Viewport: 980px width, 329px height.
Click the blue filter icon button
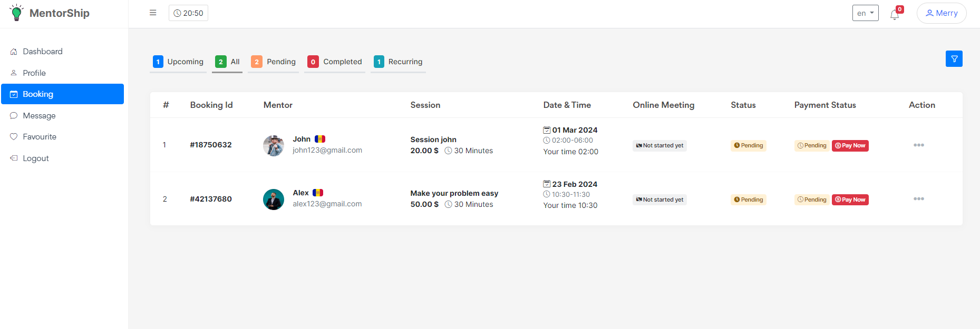click(x=954, y=59)
